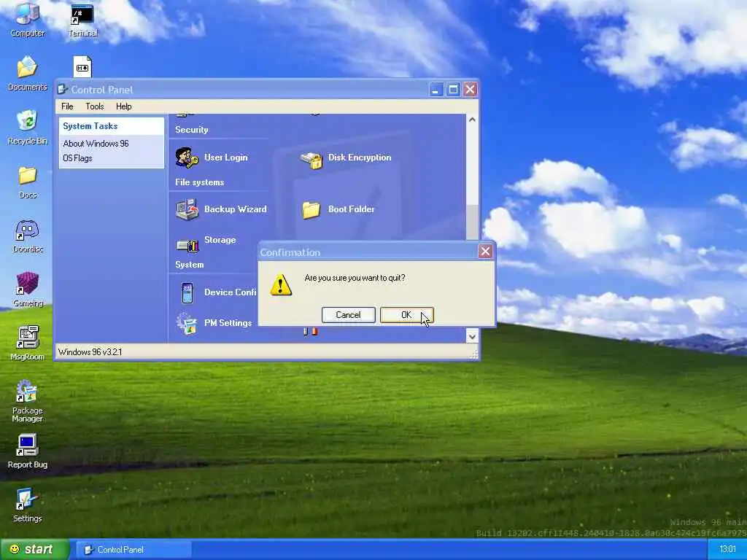
Task: Click the quit confirmation warning icon
Action: [281, 285]
